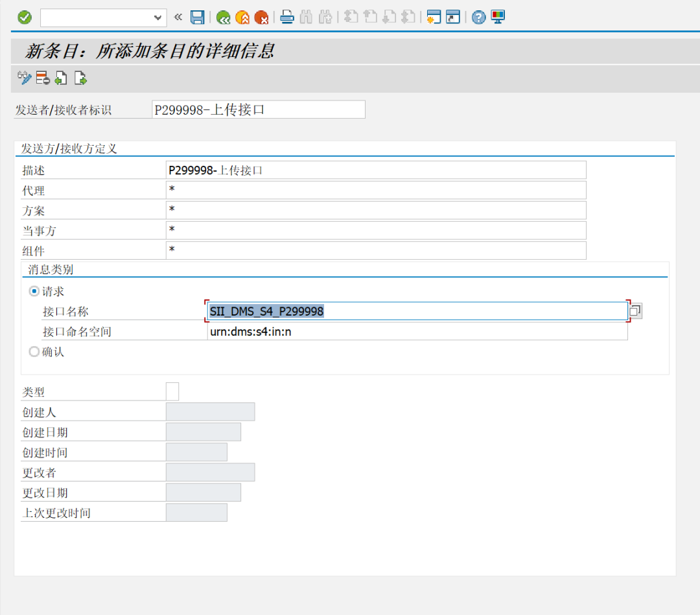The height and width of the screenshot is (615, 700).
Task: Open value help beside 接口名称 field
Action: point(635,310)
